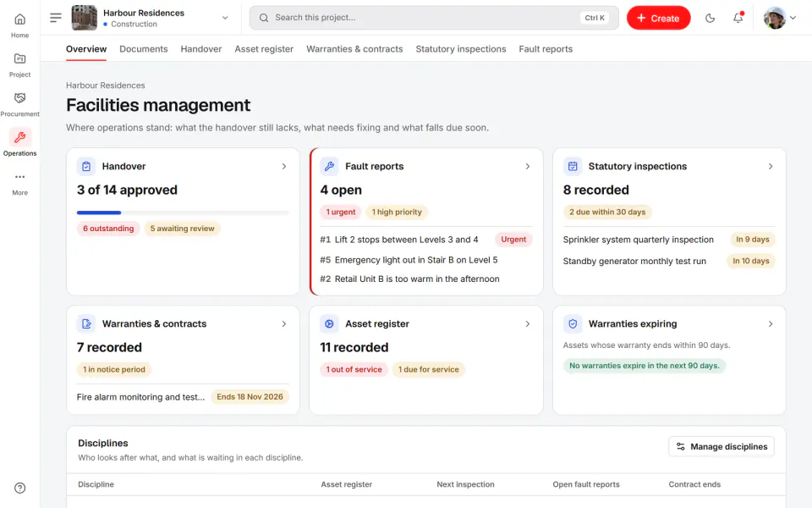The width and height of the screenshot is (812, 508).
Task: Click the In 10 days tag
Action: click(751, 261)
